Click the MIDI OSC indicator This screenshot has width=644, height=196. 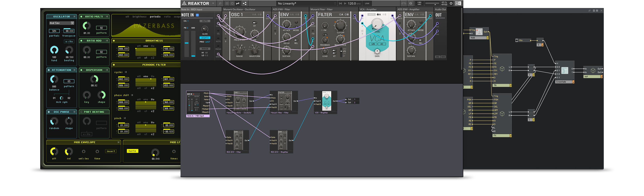click(x=419, y=3)
